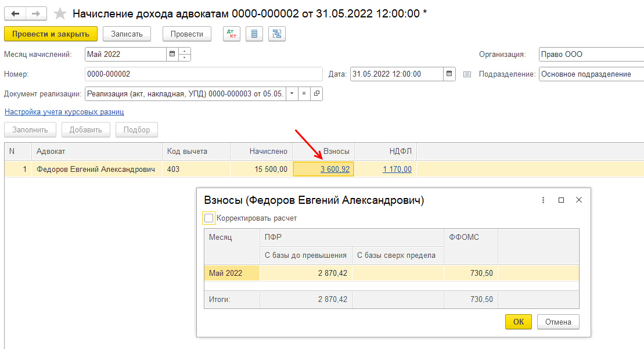This screenshot has height=349, width=644.
Task: Clear the Документ реализации field
Action: 304,93
